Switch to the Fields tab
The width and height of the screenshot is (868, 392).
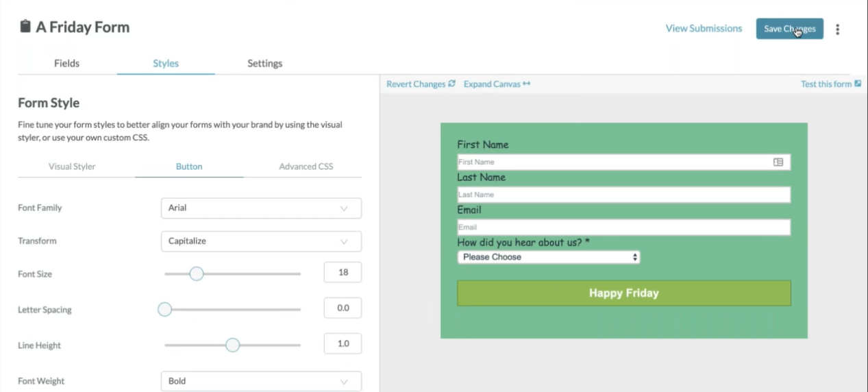66,63
